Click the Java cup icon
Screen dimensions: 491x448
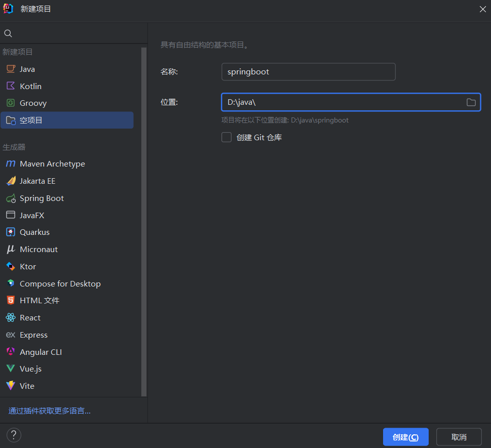(11, 69)
